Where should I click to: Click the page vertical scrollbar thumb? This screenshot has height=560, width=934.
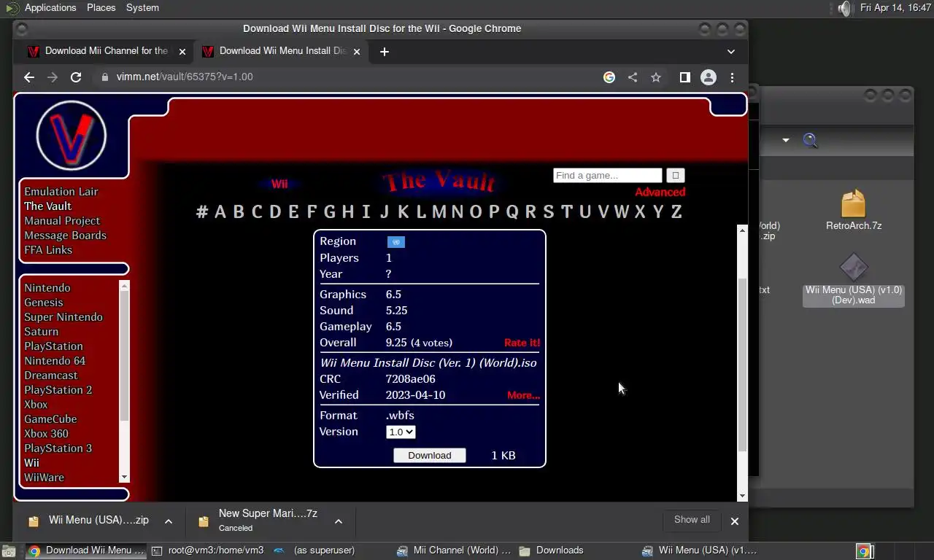(742, 365)
